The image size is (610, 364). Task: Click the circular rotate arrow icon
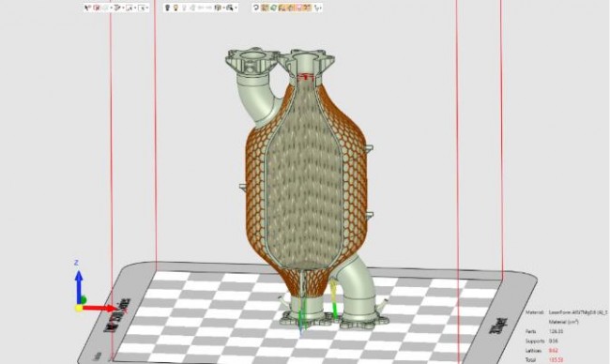tap(256, 8)
